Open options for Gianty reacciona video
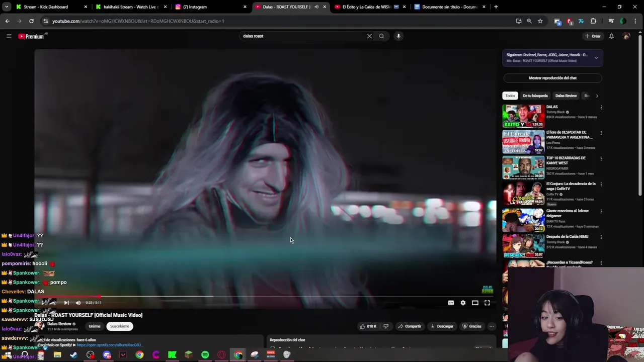This screenshot has width=644, height=362. (601, 212)
